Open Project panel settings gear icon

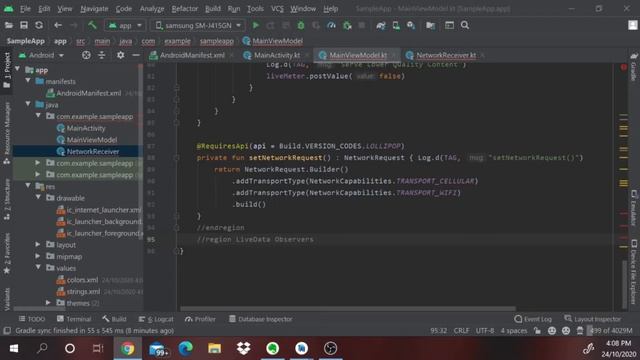[x=120, y=55]
